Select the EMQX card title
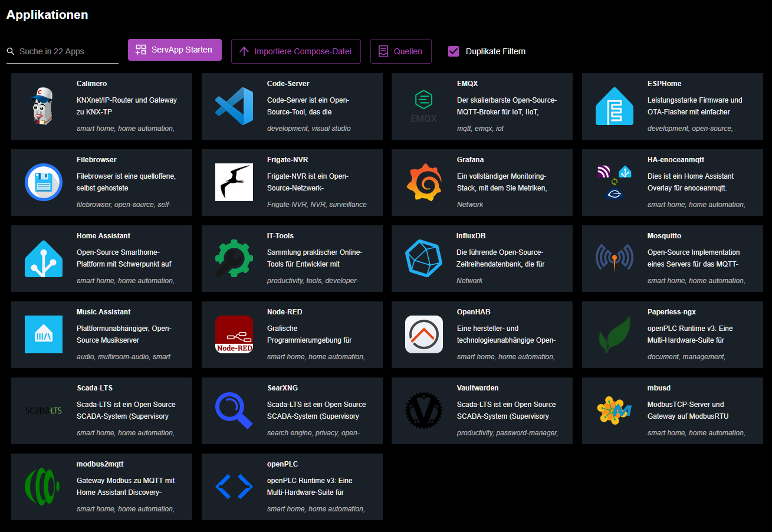 coord(467,84)
